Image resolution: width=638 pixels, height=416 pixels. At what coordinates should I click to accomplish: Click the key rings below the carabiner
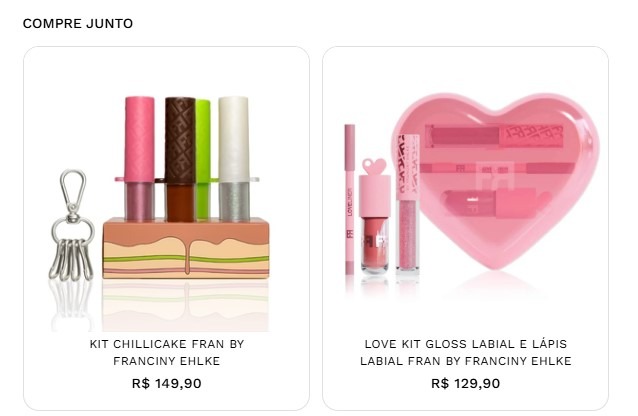click(72, 259)
